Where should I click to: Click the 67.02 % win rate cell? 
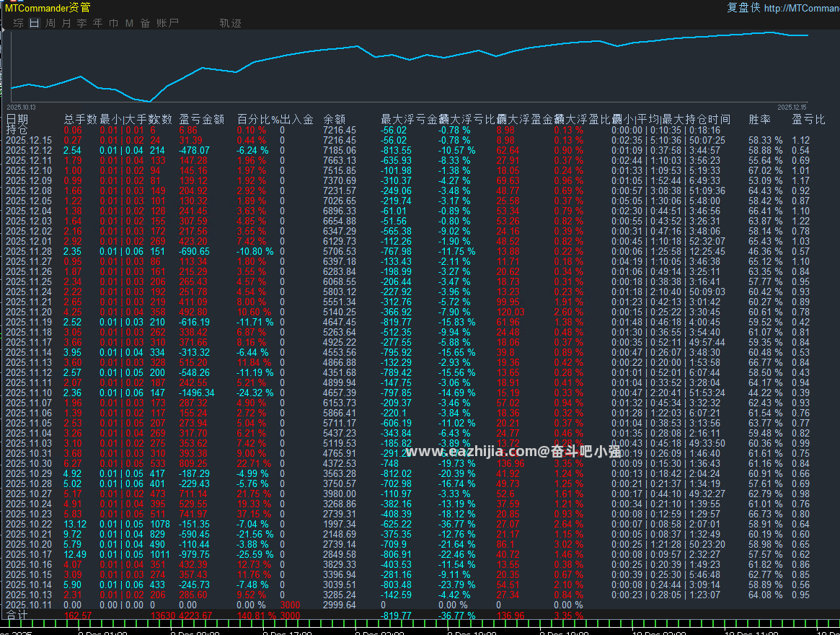pyautogui.click(x=766, y=170)
